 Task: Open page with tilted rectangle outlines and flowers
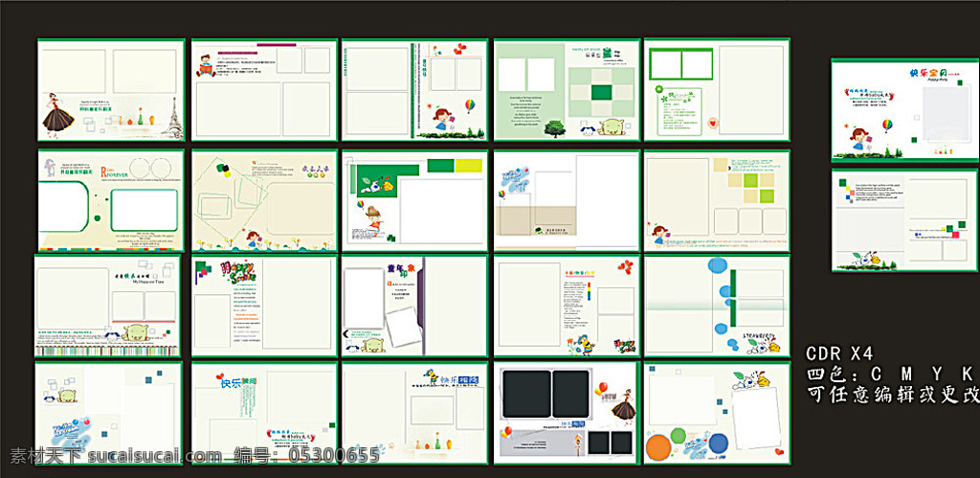coord(264,200)
